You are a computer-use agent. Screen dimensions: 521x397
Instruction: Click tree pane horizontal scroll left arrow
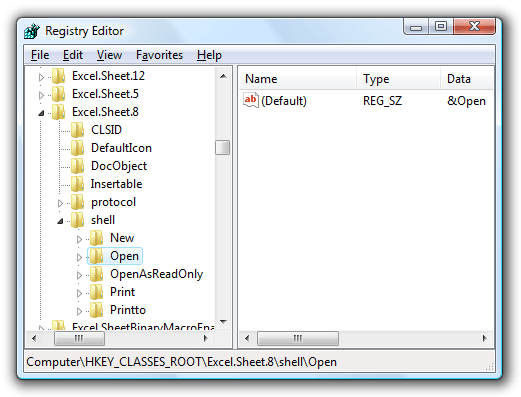click(x=34, y=338)
